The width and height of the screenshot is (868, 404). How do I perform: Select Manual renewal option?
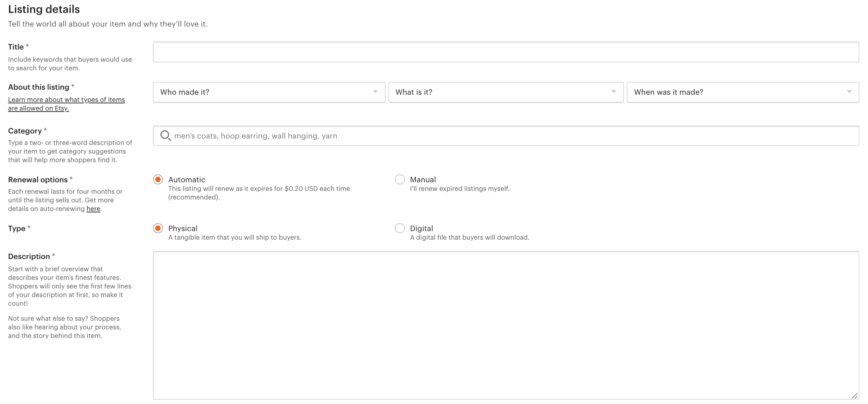click(400, 179)
